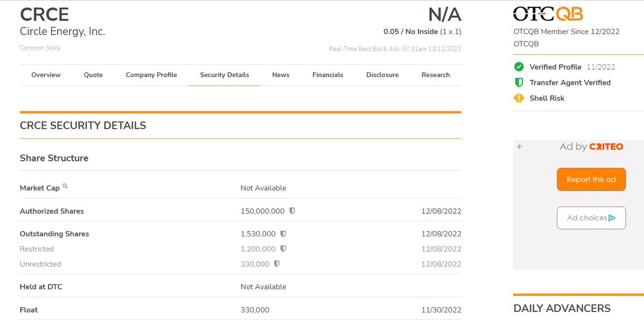
Task: Click the orange Shell Risk warning icon
Action: (518, 98)
